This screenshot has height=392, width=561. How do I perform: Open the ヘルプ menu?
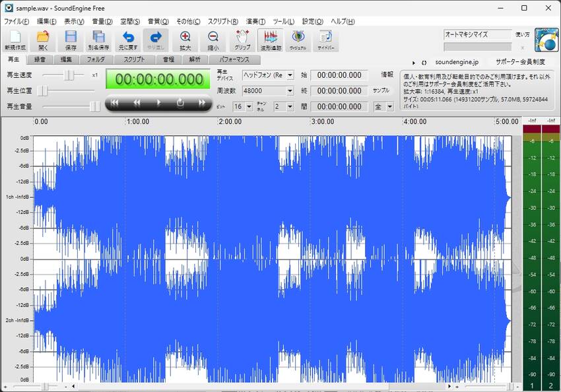(343, 22)
